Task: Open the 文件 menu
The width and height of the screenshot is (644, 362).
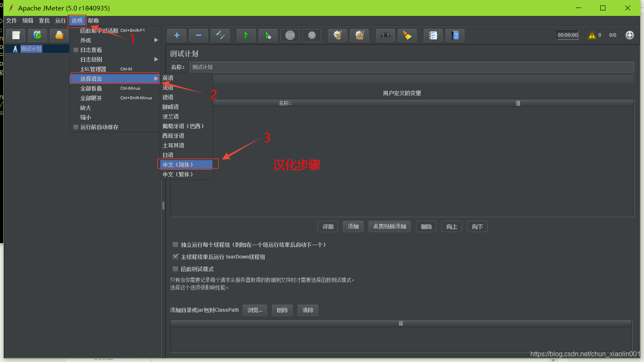Action: 11,21
